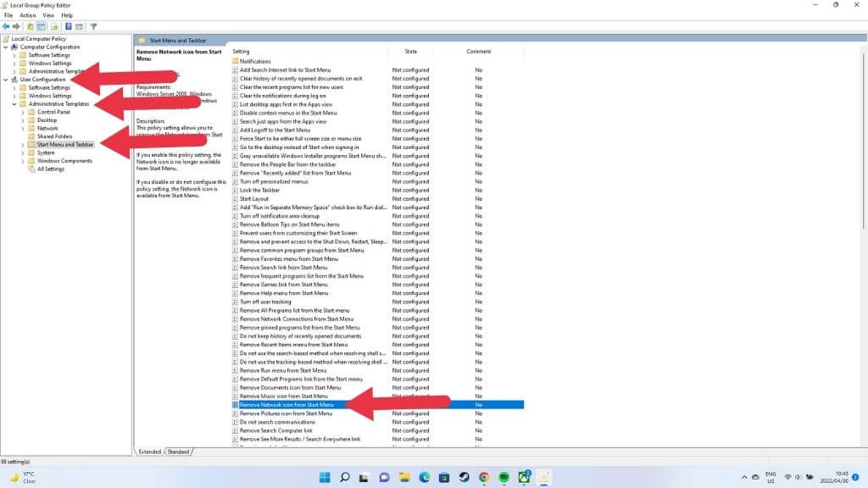Sort by the Setting column header
This screenshot has width=868, height=488.
pyautogui.click(x=309, y=52)
